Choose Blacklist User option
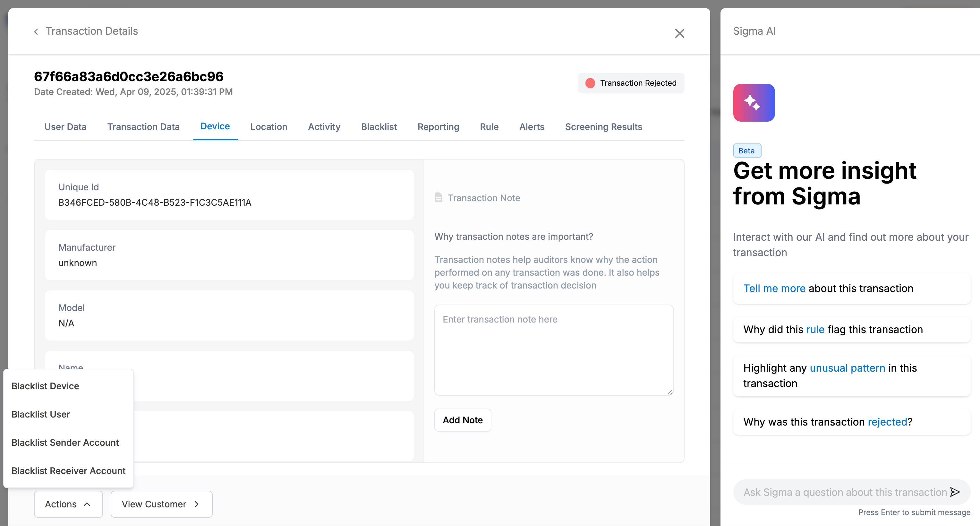Viewport: 980px width, 526px height. 41,414
